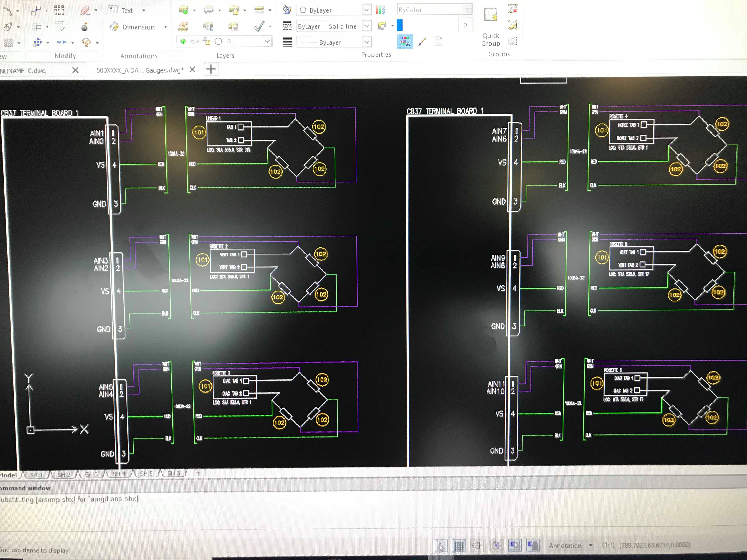The height and width of the screenshot is (560, 747).
Task: Switch to the SH 3 sheet tab
Action: tap(91, 475)
